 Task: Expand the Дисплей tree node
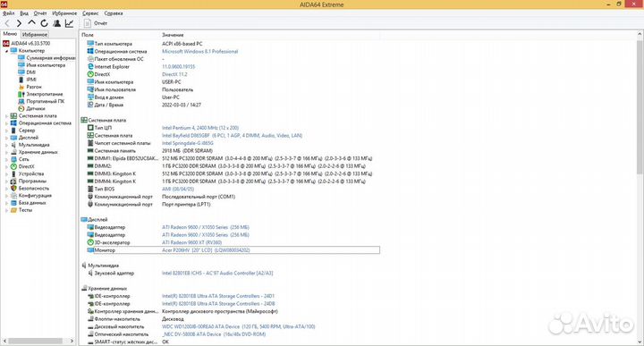click(x=6, y=138)
